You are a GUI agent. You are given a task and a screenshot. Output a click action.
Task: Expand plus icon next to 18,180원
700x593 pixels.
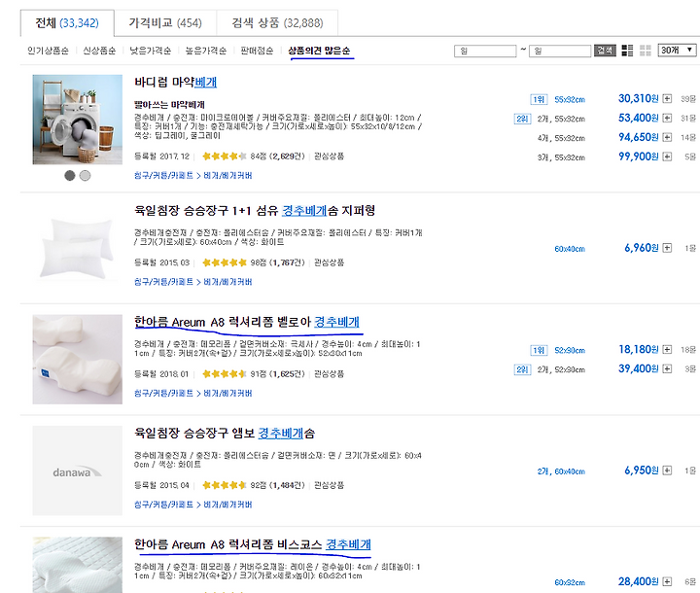click(667, 349)
